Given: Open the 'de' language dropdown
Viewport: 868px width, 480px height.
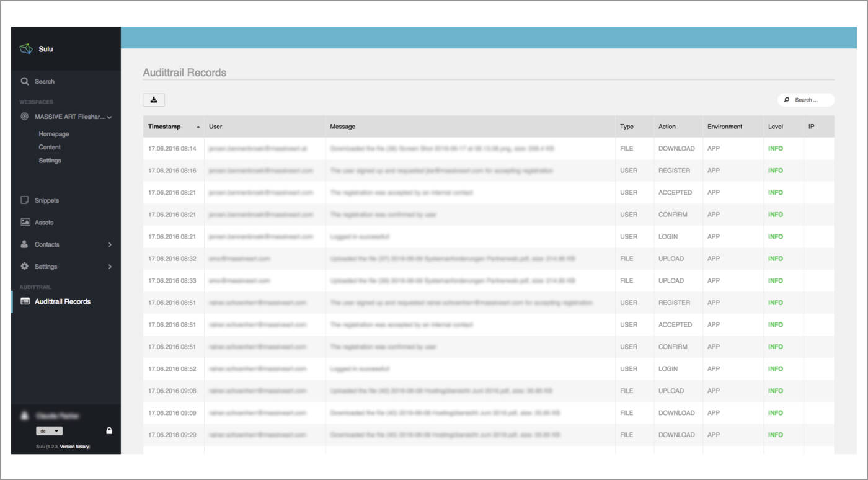Looking at the screenshot, I should click(x=49, y=430).
